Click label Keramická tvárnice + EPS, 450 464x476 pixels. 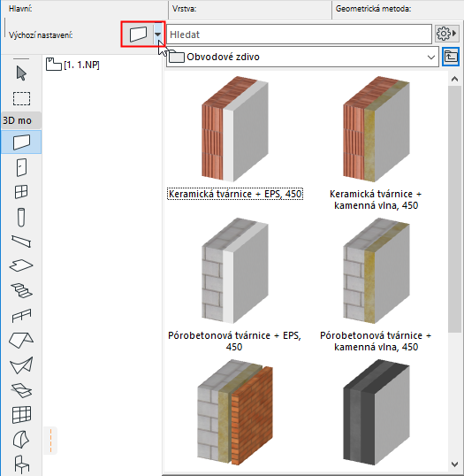[235, 194]
